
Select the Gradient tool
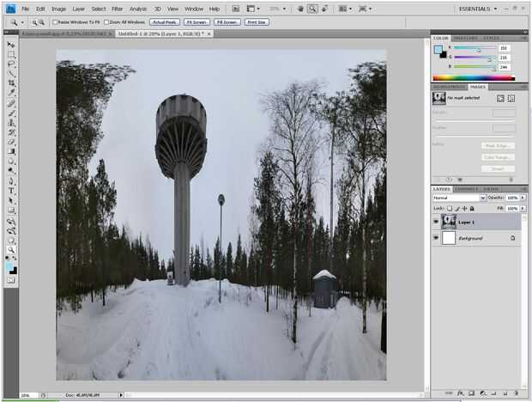[x=11, y=151]
